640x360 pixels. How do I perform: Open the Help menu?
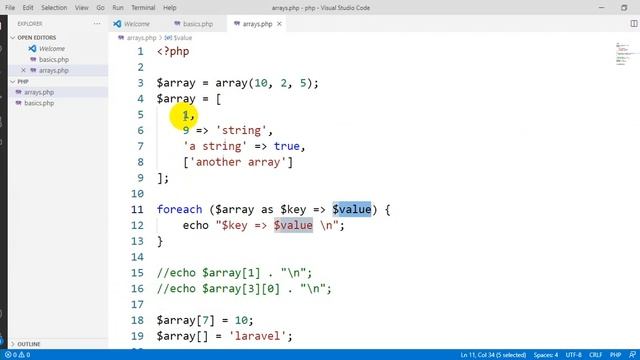[169, 8]
